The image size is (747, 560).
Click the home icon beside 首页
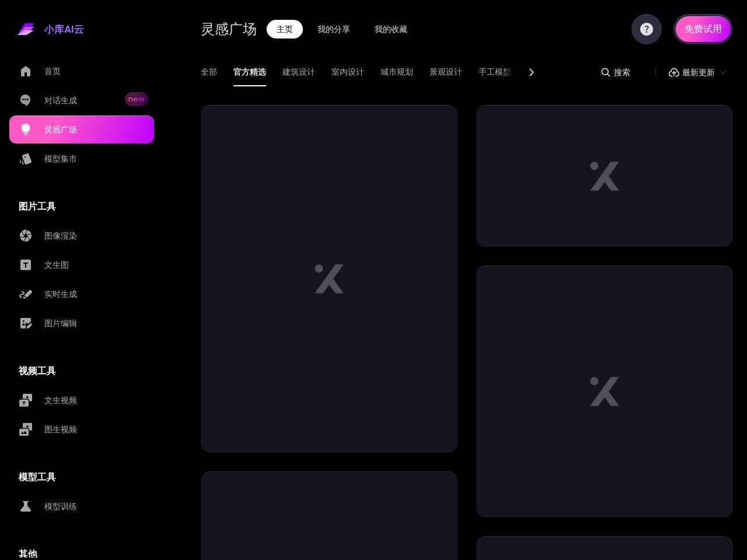click(x=26, y=71)
